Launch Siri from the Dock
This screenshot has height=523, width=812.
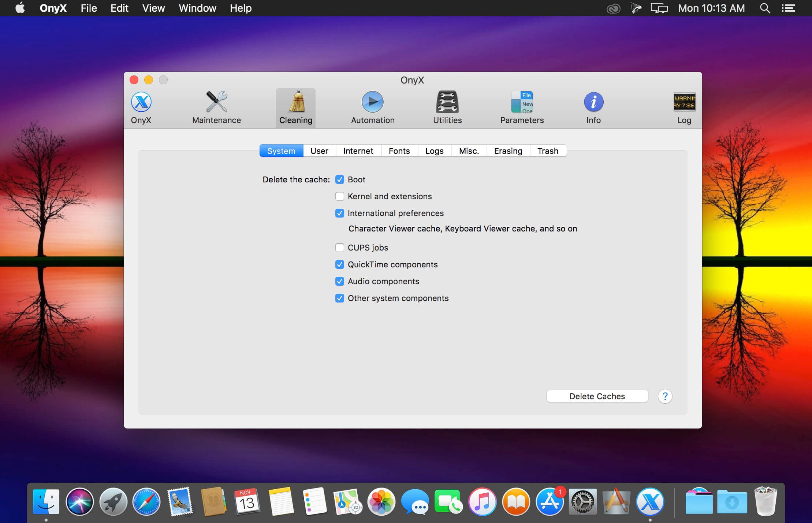point(80,501)
